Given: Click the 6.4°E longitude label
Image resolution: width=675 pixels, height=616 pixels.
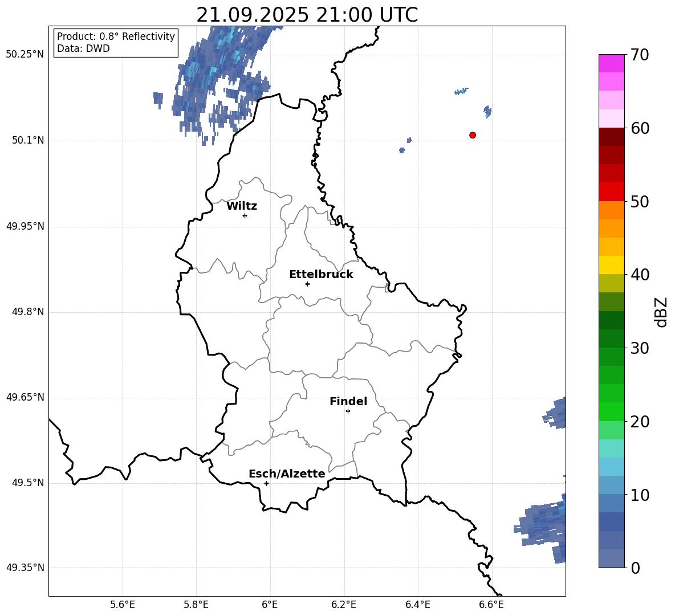Looking at the screenshot, I should (x=417, y=605).
